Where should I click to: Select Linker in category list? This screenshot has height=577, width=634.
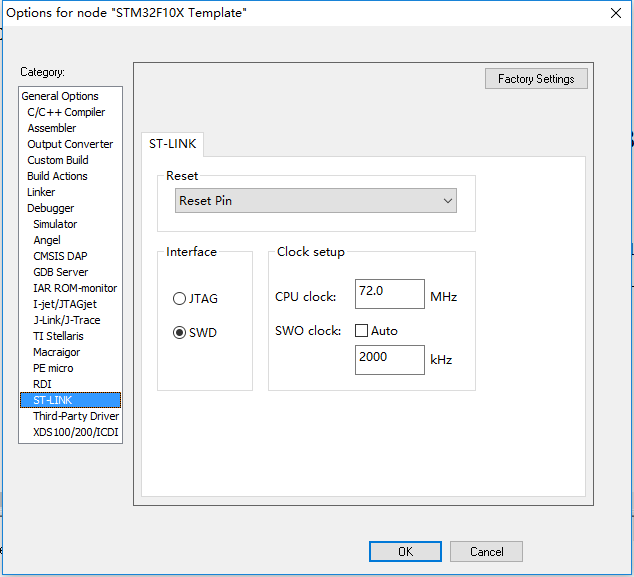pyautogui.click(x=41, y=192)
